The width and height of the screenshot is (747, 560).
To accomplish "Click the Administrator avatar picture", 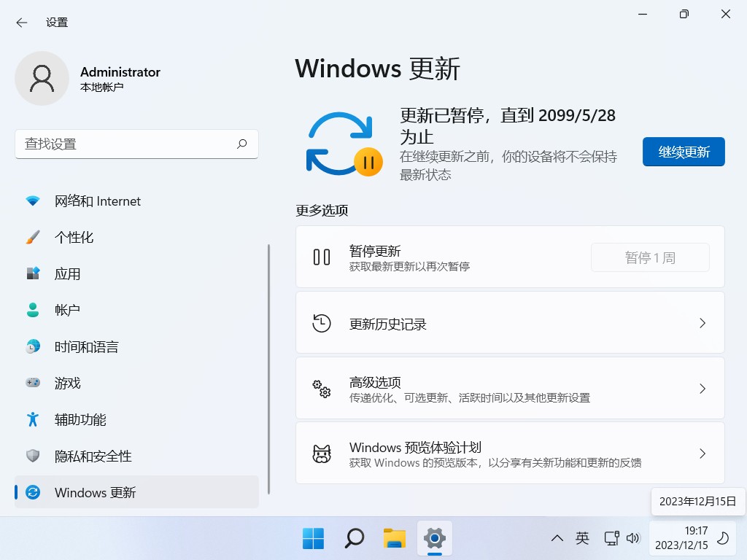I will [x=42, y=79].
